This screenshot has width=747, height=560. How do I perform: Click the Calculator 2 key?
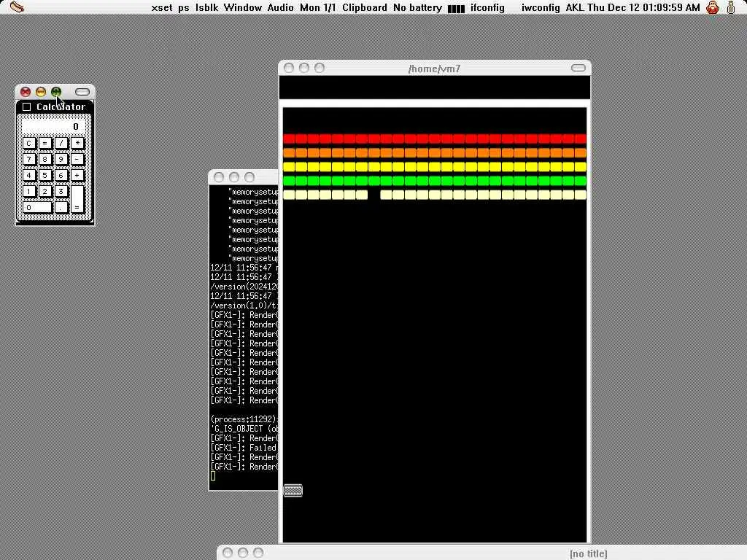44,192
